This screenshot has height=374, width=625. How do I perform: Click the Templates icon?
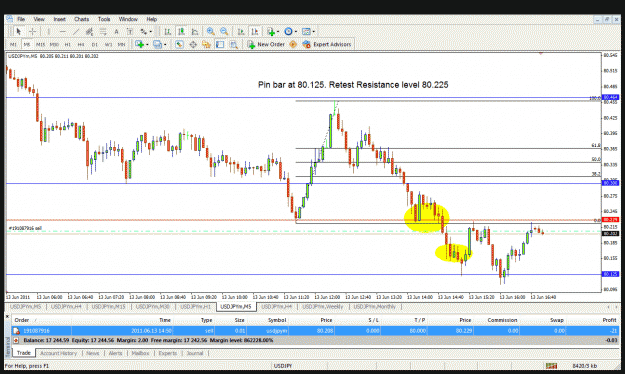306,31
